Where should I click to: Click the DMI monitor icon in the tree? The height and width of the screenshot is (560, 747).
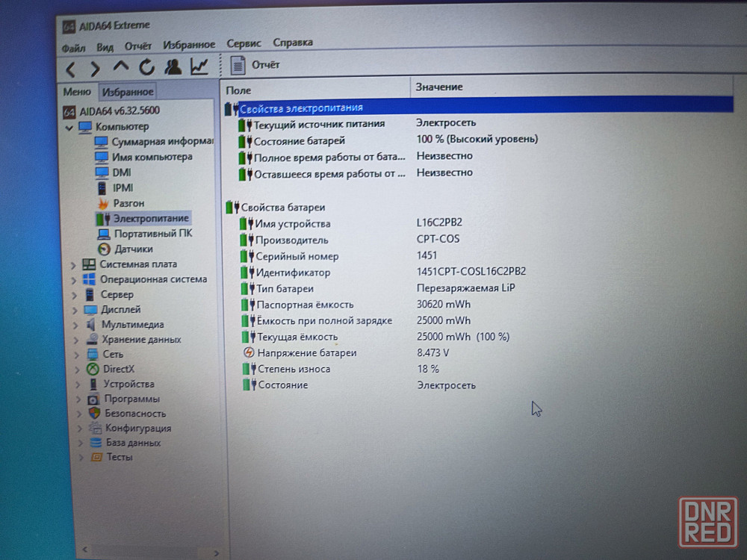tap(102, 172)
